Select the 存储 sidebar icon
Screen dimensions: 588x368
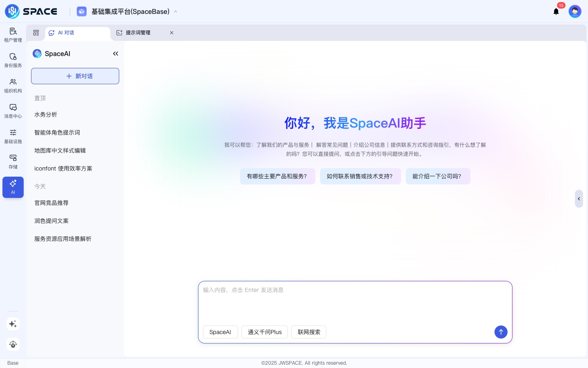point(13,162)
